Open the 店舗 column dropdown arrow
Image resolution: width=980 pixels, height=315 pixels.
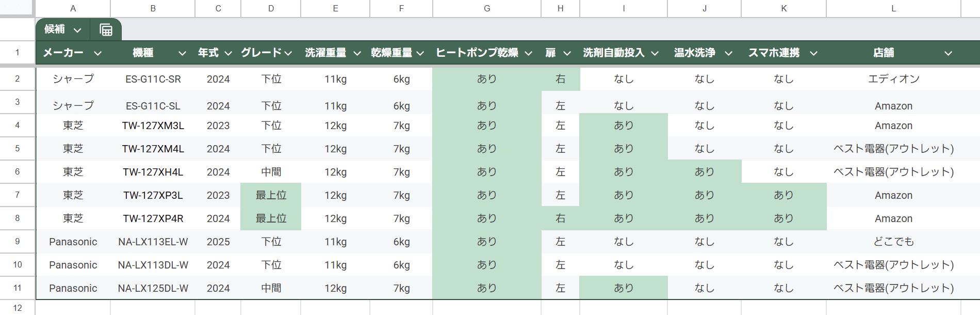(x=948, y=53)
